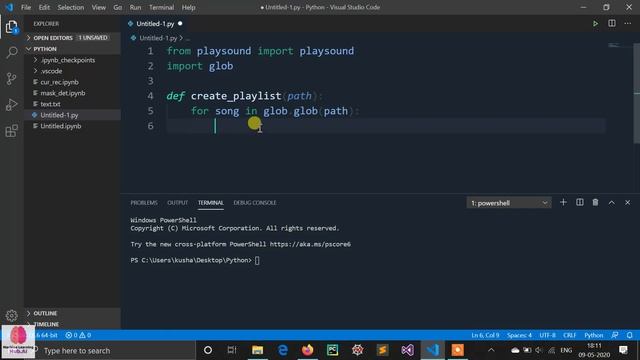This screenshot has height=360, width=640.
Task: Collapse the PYTHON folder section
Action: tap(72, 49)
